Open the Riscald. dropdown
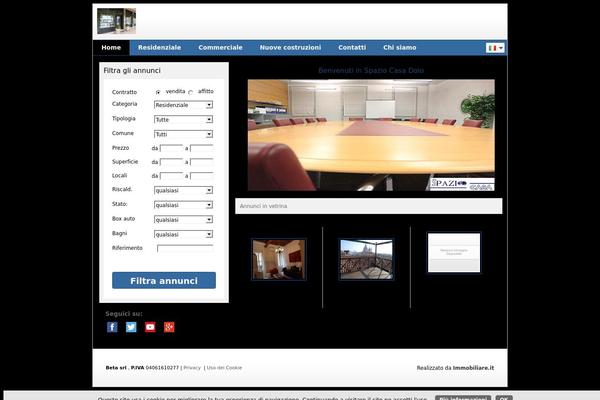Image resolution: width=600 pixels, height=400 pixels. (183, 190)
